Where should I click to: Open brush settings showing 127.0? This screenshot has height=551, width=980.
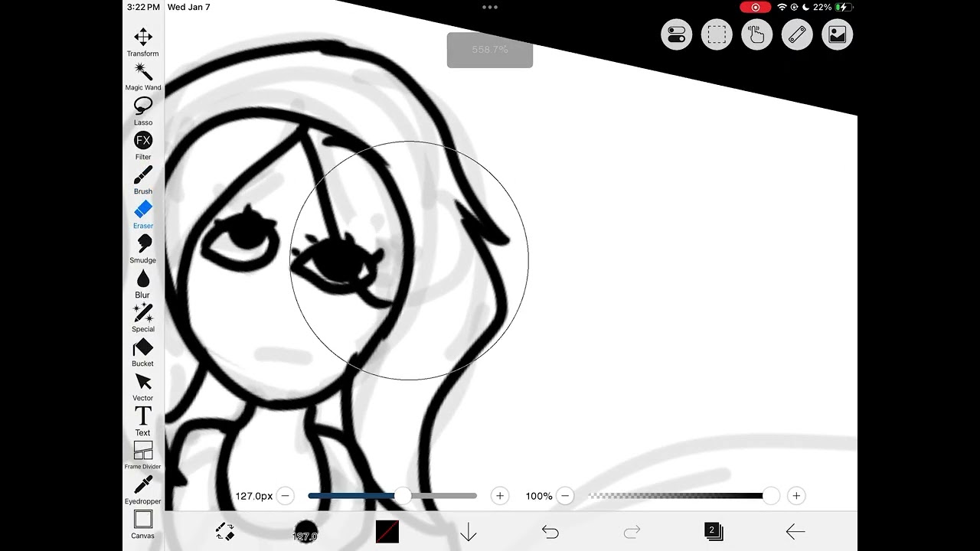(x=305, y=532)
